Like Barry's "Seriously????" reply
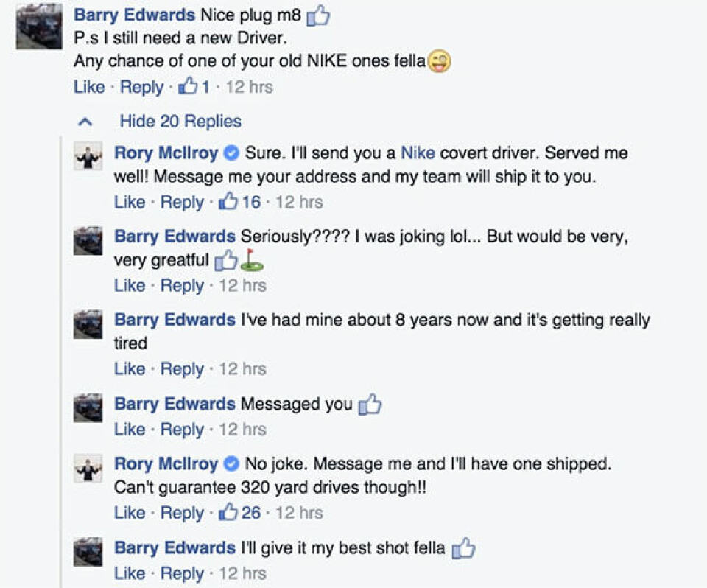 pos(130,285)
